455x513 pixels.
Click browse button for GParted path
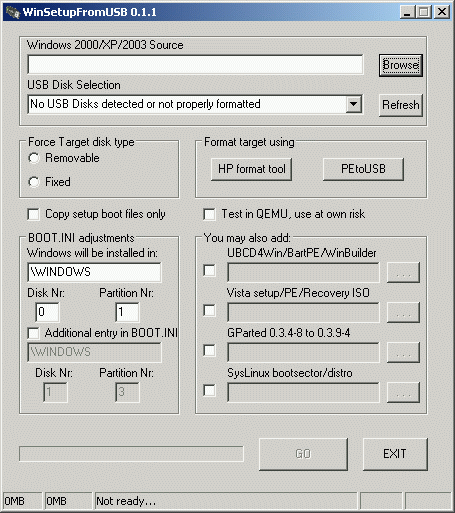(403, 352)
